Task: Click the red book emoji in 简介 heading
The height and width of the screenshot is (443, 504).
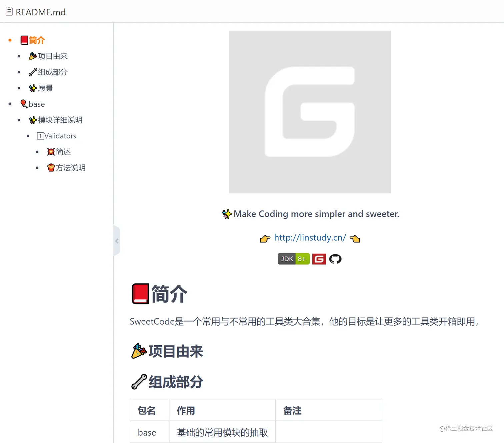Action: [x=140, y=294]
